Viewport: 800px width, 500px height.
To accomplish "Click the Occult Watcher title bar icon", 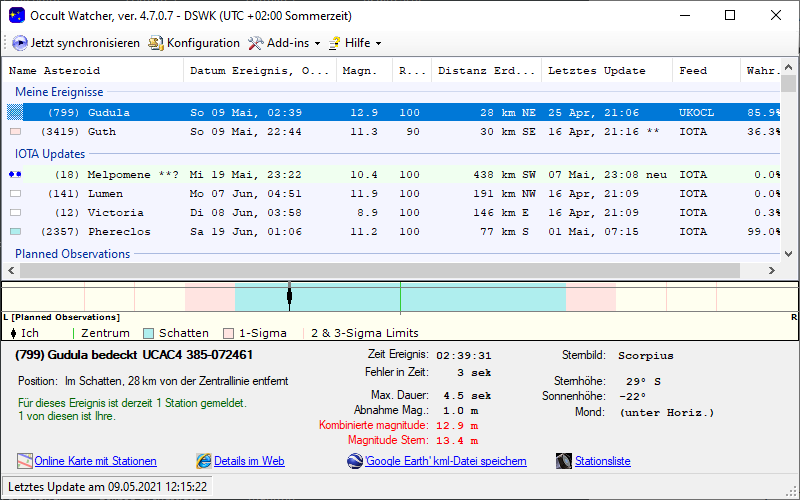I will tap(16, 15).
